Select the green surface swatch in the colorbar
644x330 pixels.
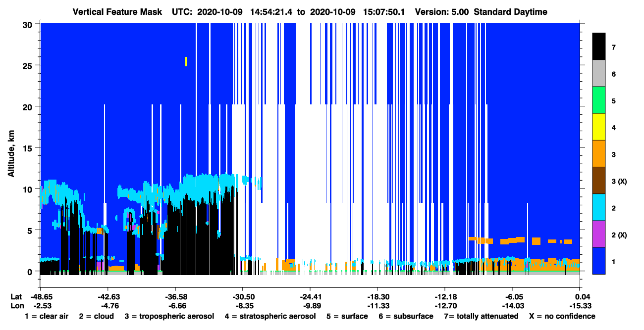point(599,100)
